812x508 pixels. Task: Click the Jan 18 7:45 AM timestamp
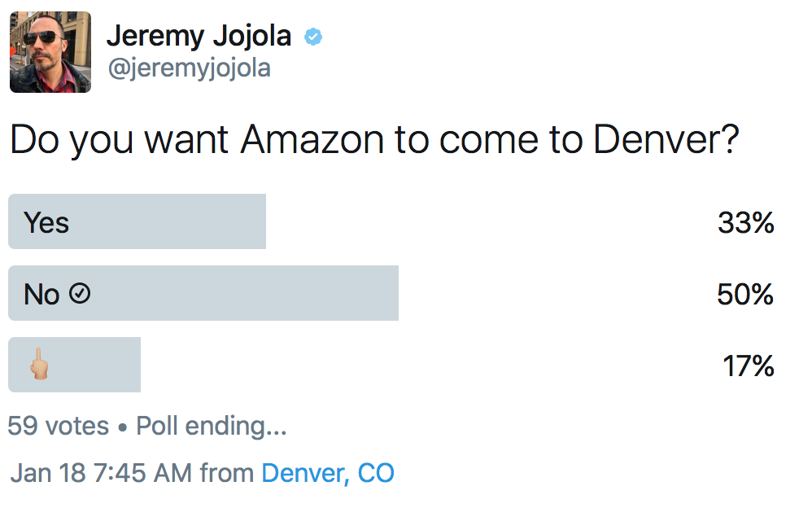(x=101, y=473)
